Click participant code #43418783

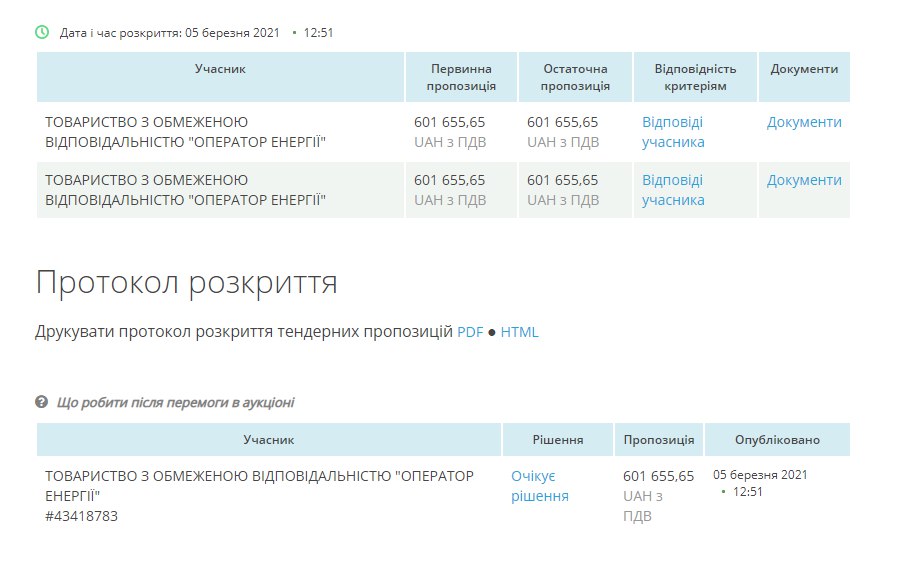click(82, 516)
